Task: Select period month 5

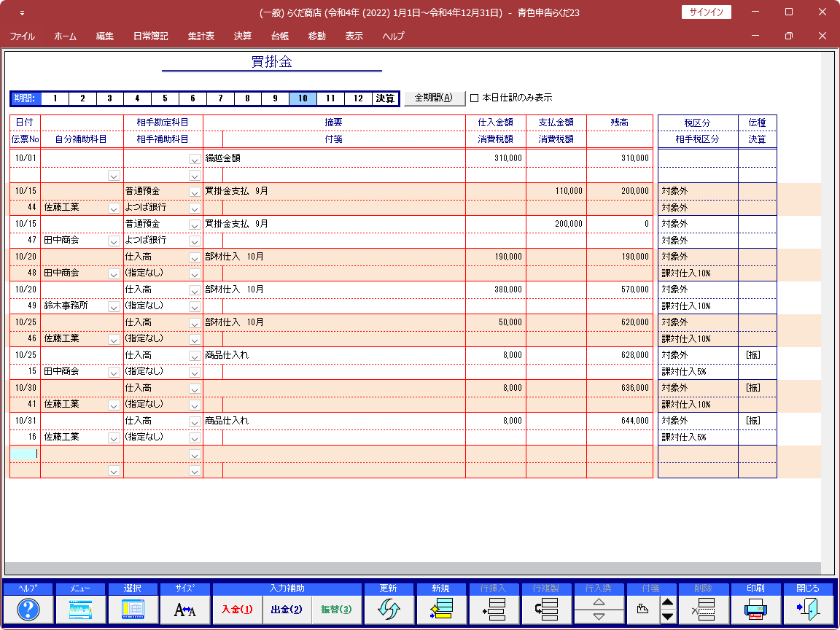Action: pos(165,98)
